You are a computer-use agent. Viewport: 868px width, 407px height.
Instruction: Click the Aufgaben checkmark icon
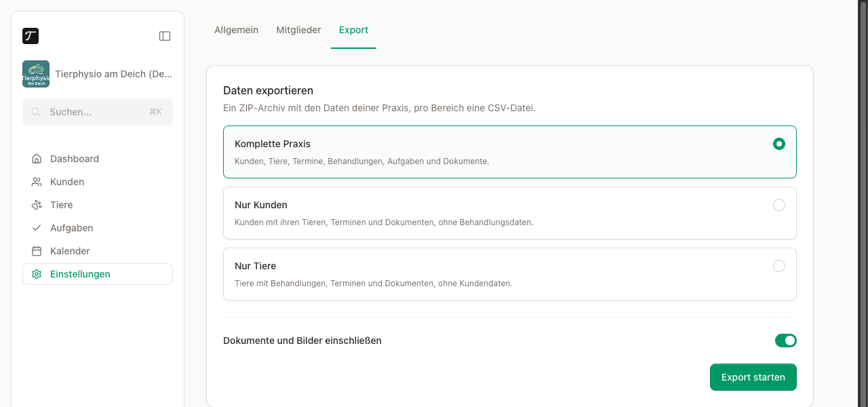[x=37, y=228]
